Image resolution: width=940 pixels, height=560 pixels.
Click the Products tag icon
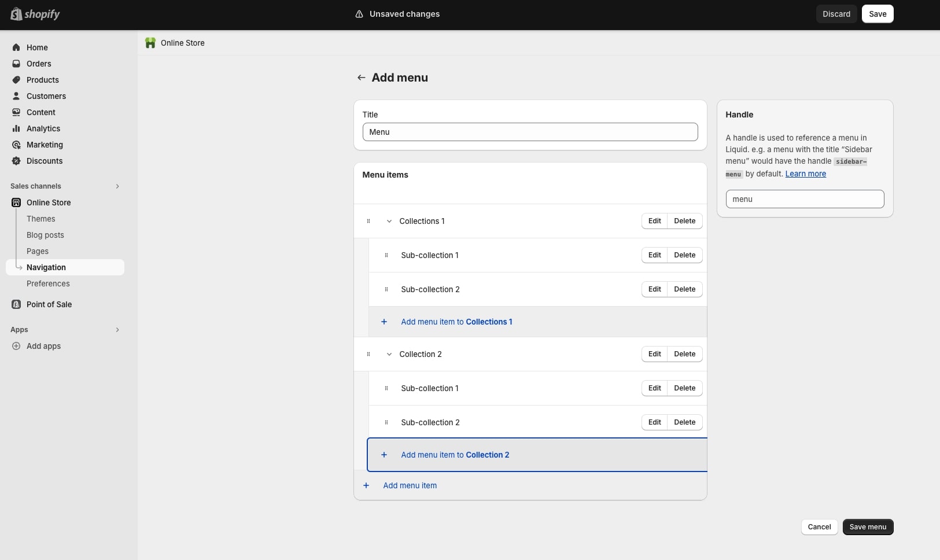(x=16, y=80)
